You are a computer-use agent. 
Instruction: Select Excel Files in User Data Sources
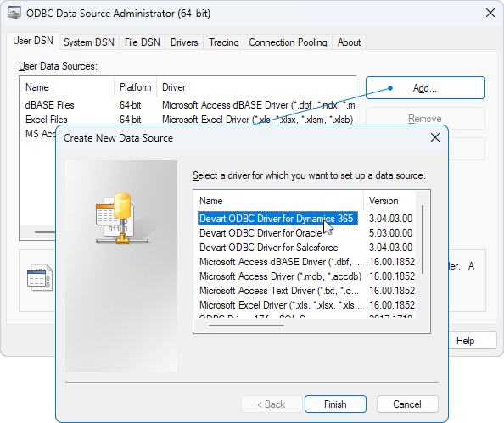coord(47,120)
